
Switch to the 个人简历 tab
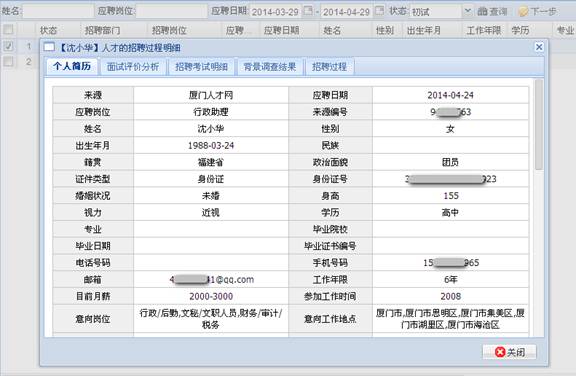click(x=72, y=66)
